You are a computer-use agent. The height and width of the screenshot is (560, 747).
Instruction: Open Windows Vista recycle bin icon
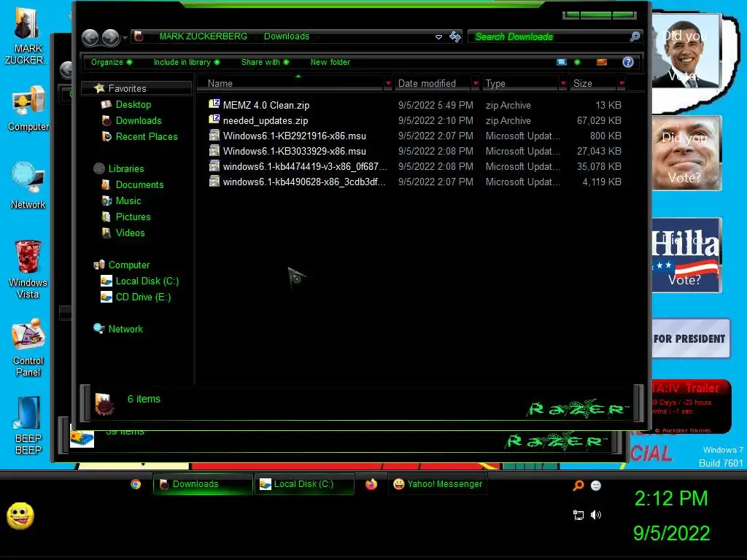click(x=28, y=269)
